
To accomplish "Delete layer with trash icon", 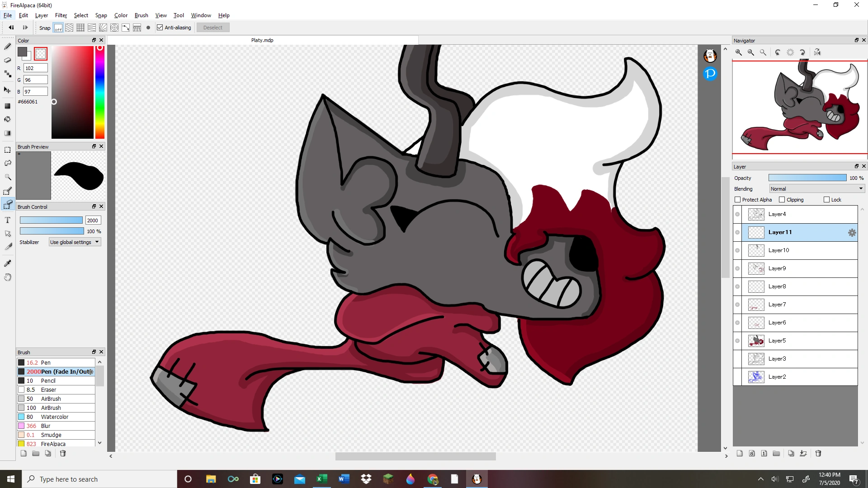I will [x=818, y=453].
